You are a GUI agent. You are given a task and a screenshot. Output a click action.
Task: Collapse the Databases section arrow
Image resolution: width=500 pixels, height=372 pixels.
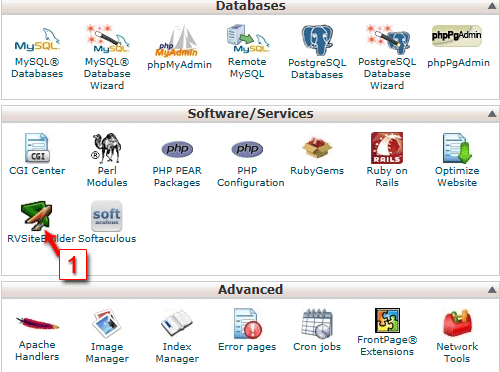(x=492, y=6)
